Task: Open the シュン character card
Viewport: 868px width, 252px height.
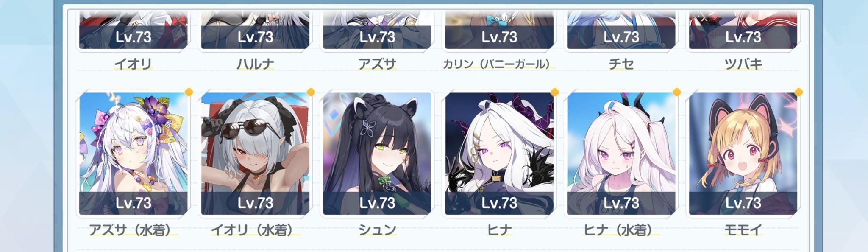Action: coord(377,154)
